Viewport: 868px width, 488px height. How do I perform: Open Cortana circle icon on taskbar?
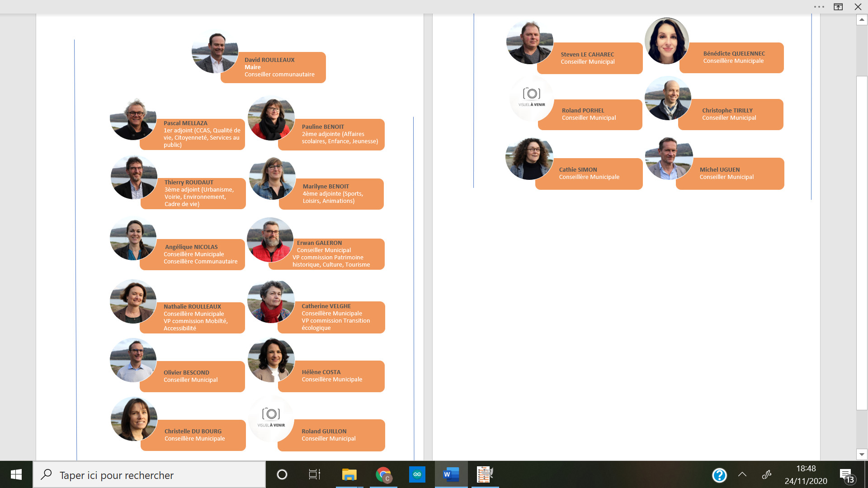click(x=282, y=474)
